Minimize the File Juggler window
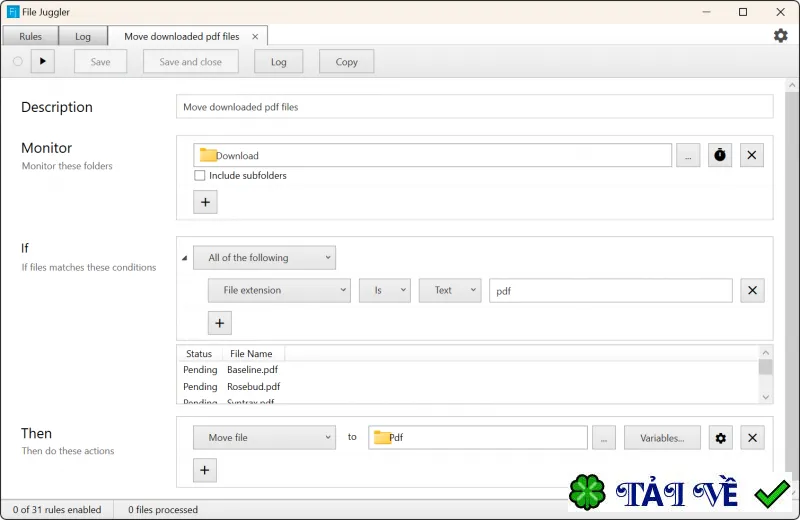 click(x=706, y=12)
